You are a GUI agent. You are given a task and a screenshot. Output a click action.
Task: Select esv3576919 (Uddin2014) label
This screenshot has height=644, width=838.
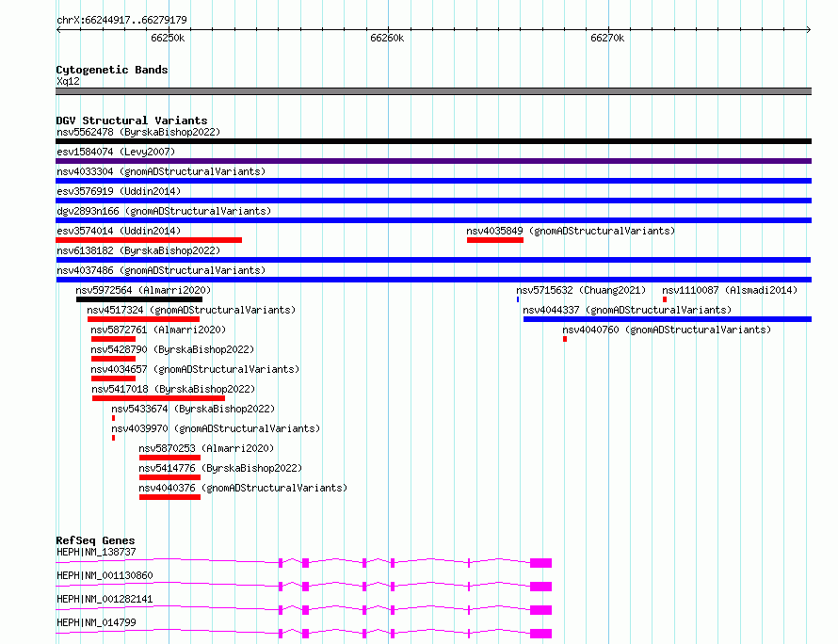click(119, 191)
